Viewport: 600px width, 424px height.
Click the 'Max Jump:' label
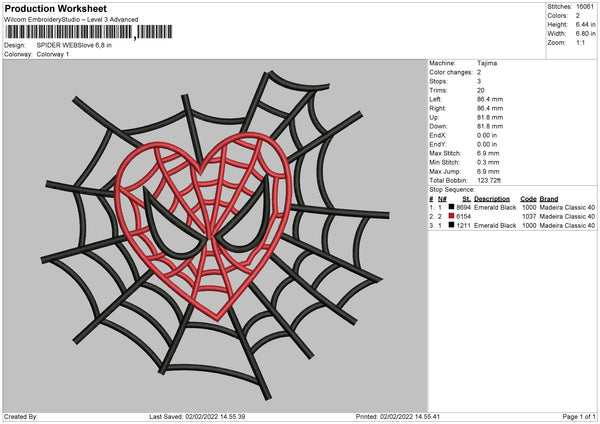tap(445, 172)
